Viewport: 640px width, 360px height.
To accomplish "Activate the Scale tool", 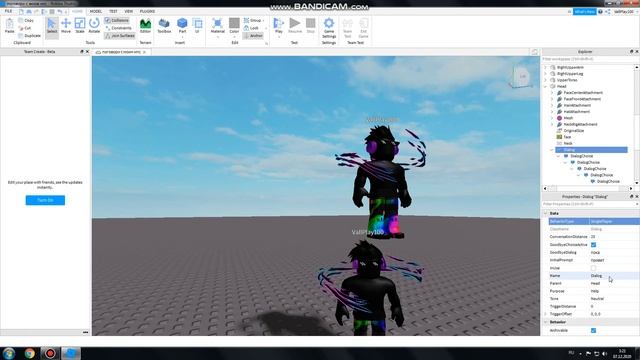I will click(x=80, y=26).
